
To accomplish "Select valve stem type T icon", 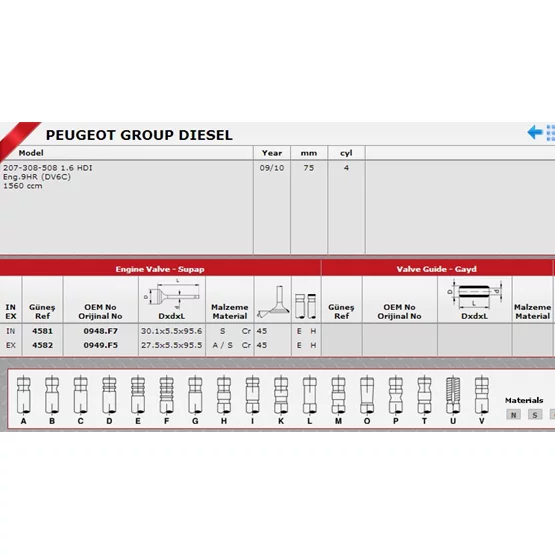I will [424, 395].
